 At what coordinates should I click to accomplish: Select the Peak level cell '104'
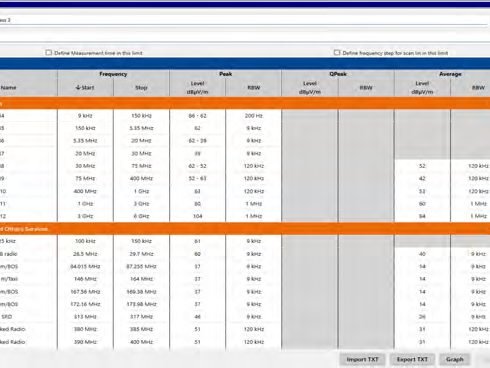pos(197,216)
